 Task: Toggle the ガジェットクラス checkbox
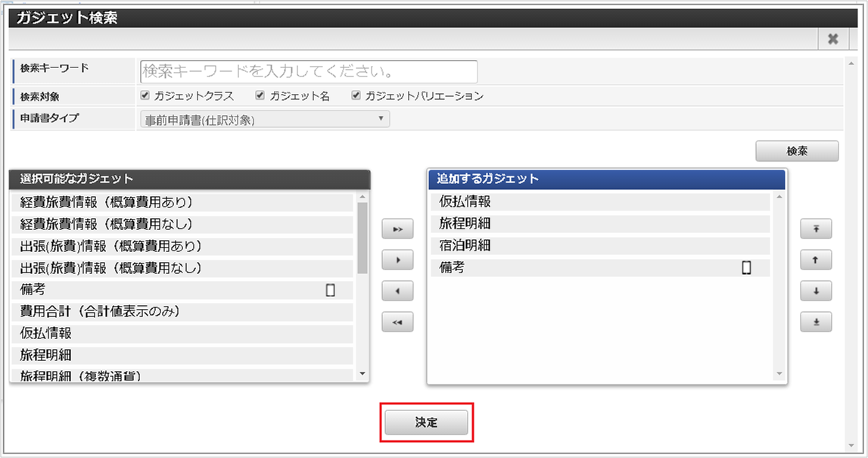pyautogui.click(x=145, y=95)
